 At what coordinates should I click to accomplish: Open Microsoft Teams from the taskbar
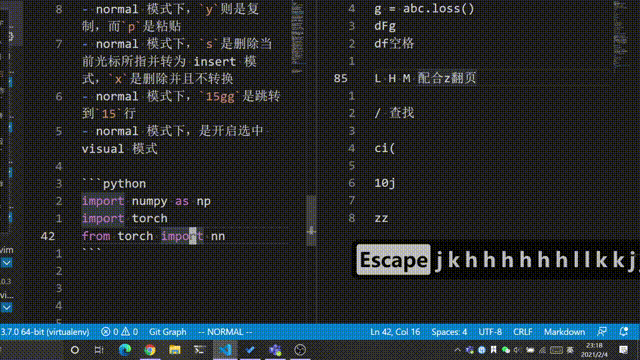275,350
